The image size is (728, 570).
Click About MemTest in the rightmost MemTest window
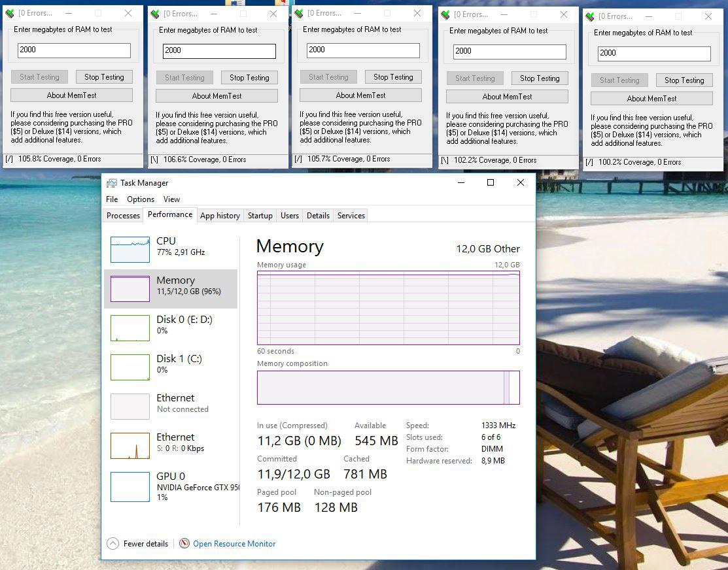pos(651,99)
